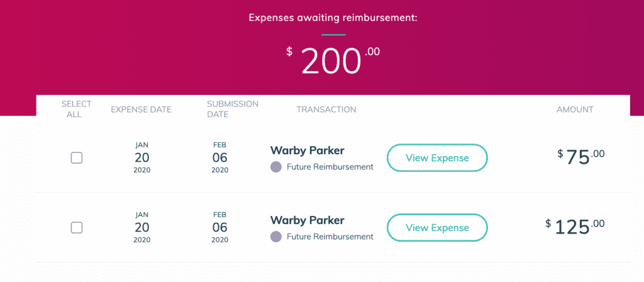644x282 pixels.
Task: Sort by the Submission Date column header
Action: tap(233, 109)
